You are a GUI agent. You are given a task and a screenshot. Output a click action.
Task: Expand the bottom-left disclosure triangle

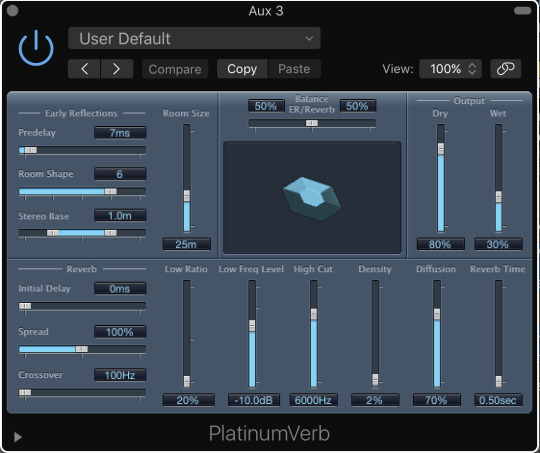pos(18,437)
